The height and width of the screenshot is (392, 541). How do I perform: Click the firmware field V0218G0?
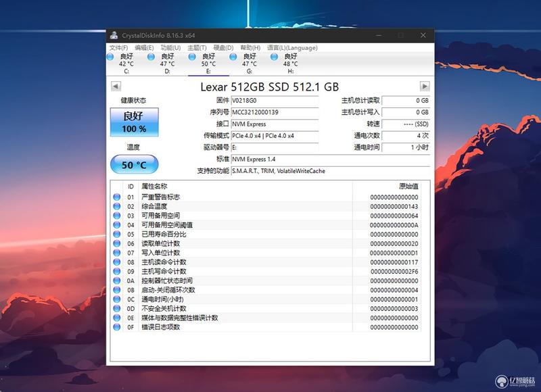pyautogui.click(x=275, y=101)
